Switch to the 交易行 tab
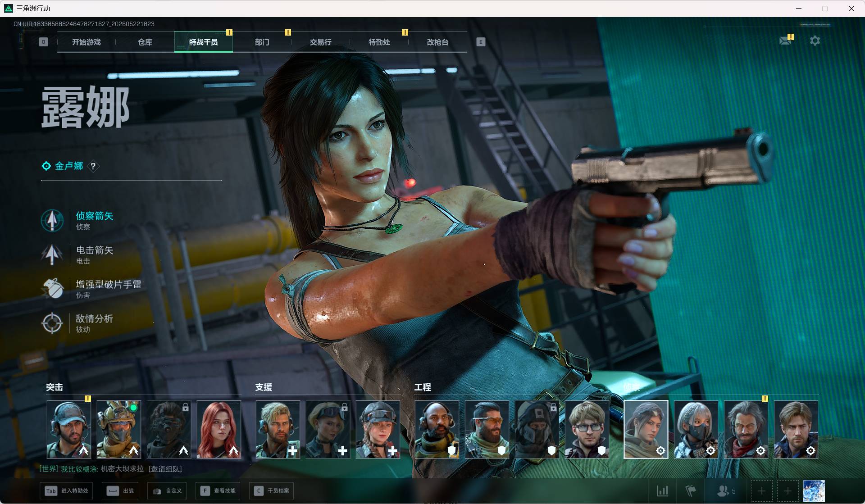Image resolution: width=865 pixels, height=504 pixels. [x=321, y=42]
